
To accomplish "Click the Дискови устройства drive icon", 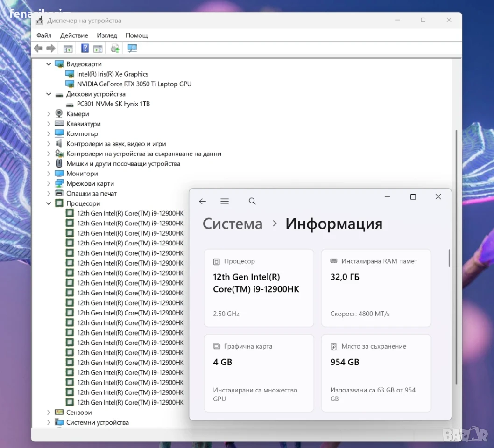I will point(59,95).
